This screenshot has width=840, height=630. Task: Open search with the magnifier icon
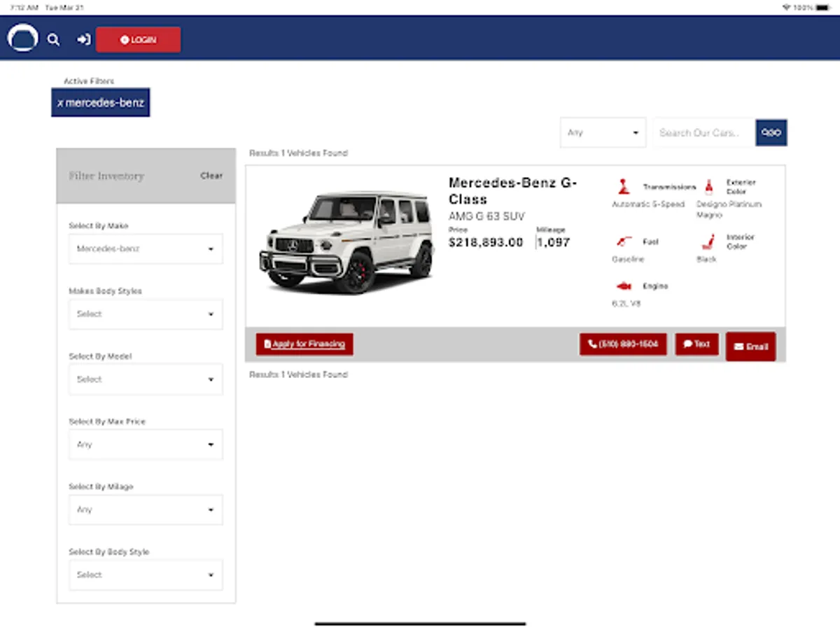tap(53, 40)
